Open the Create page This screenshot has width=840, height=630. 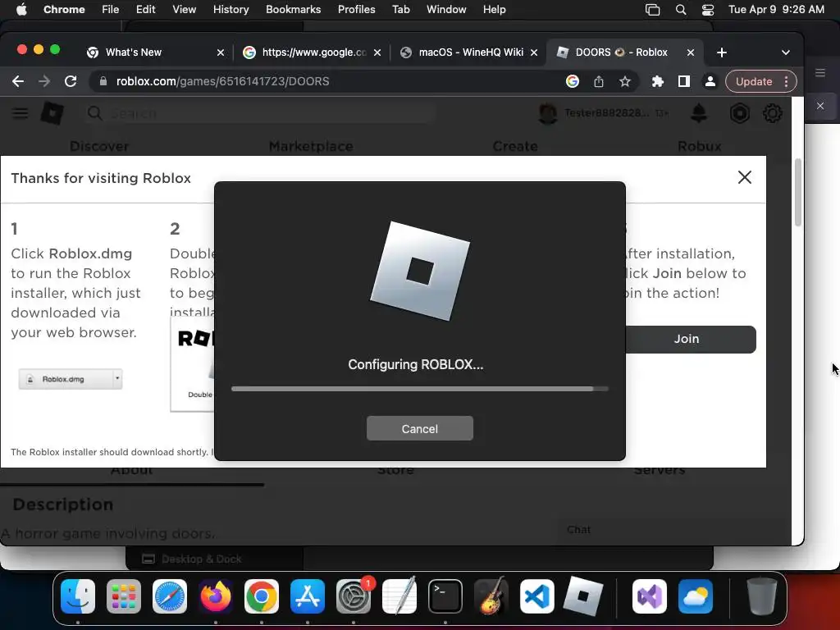(x=515, y=146)
